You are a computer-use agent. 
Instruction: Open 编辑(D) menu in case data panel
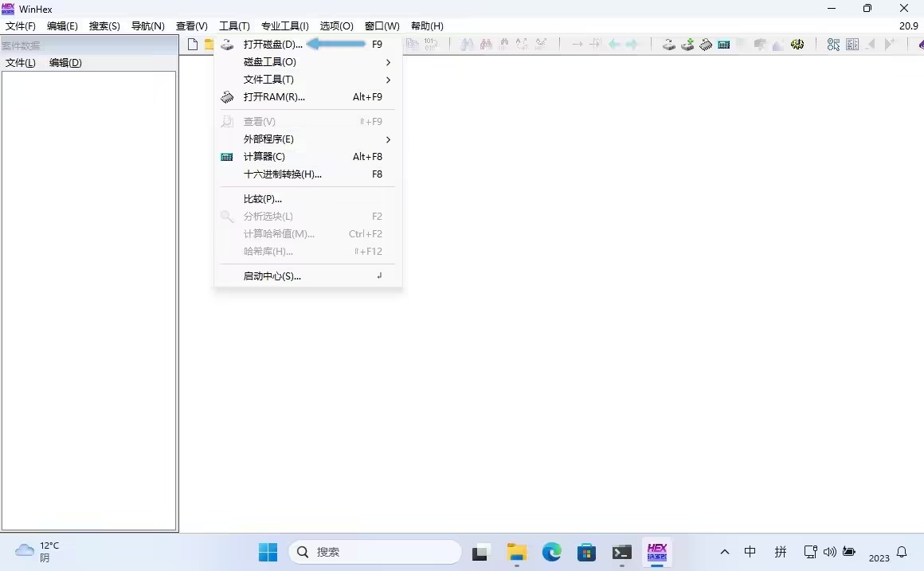point(65,62)
